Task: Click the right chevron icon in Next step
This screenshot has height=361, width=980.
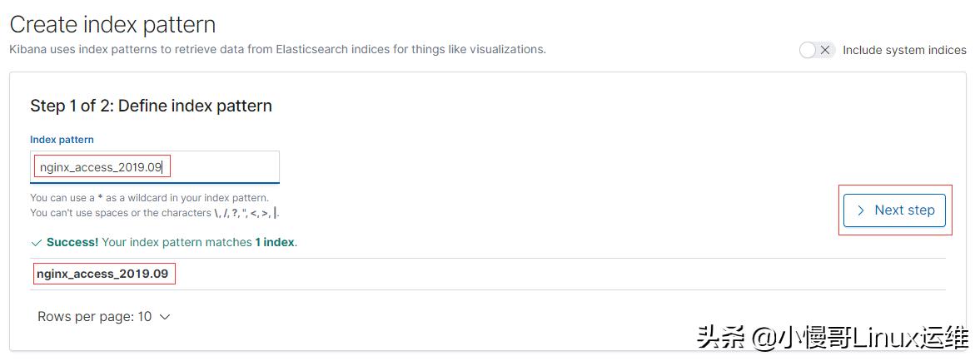Action: (861, 210)
